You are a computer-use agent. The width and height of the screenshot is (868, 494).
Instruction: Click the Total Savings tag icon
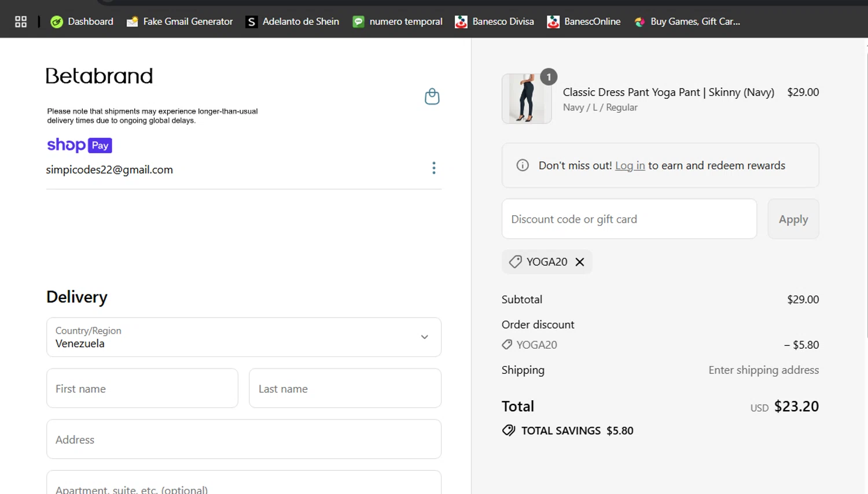pos(509,430)
